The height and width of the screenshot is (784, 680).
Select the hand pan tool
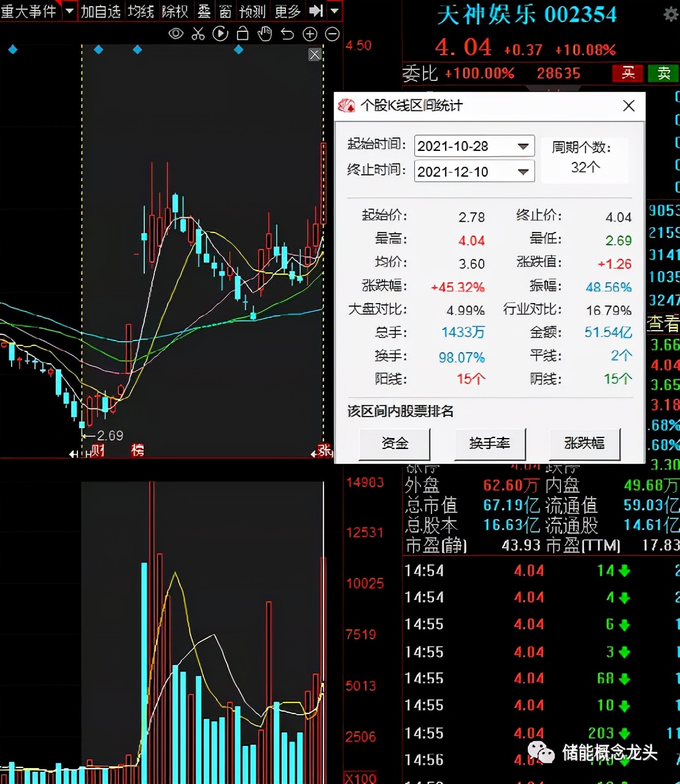click(265, 34)
